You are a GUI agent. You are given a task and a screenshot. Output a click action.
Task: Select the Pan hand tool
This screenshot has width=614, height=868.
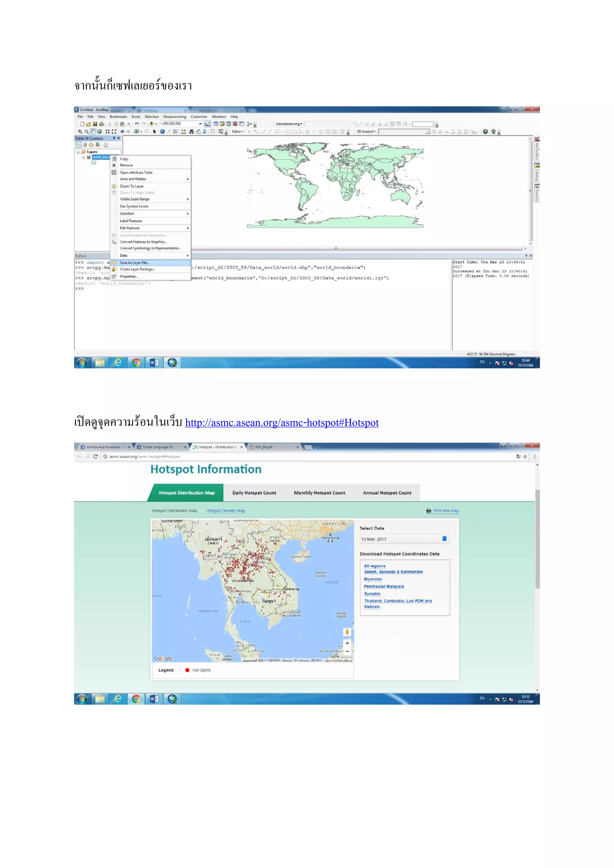click(x=93, y=132)
